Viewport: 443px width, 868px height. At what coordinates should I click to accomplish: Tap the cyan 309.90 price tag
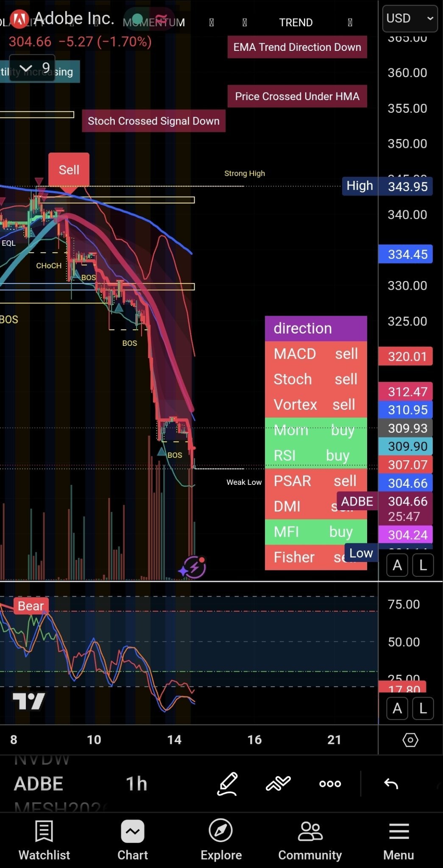[x=405, y=446]
